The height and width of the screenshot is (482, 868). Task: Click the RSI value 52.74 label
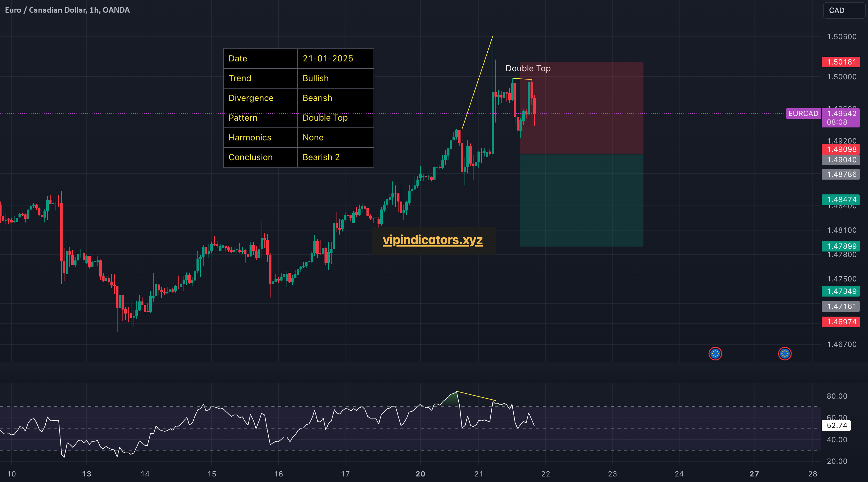[x=836, y=425]
